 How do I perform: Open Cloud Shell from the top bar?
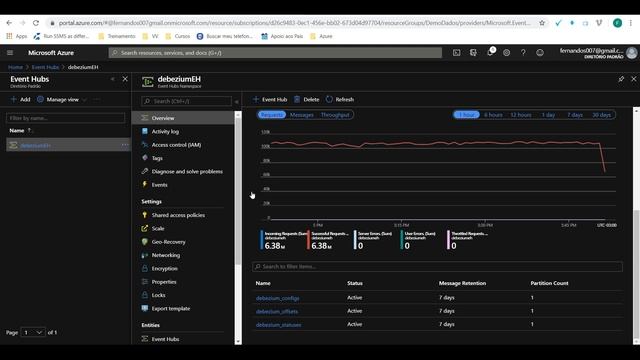(456, 53)
